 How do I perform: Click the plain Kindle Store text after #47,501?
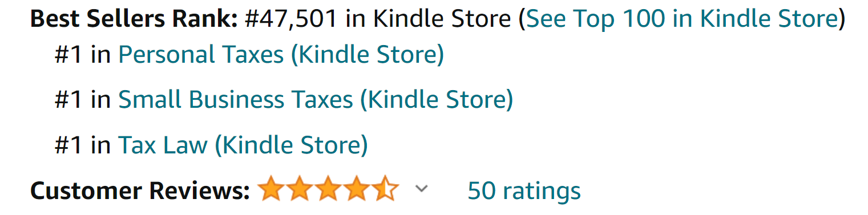(442, 19)
